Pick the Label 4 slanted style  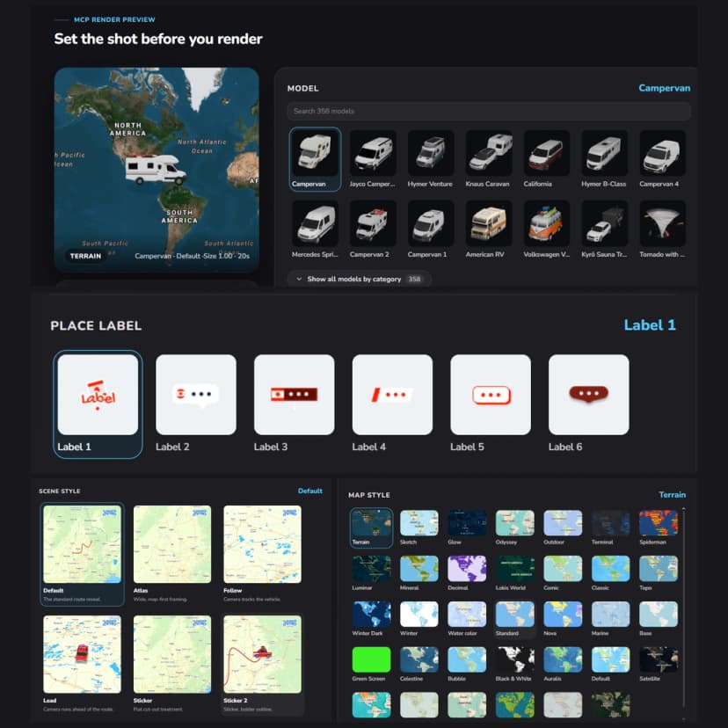click(392, 395)
